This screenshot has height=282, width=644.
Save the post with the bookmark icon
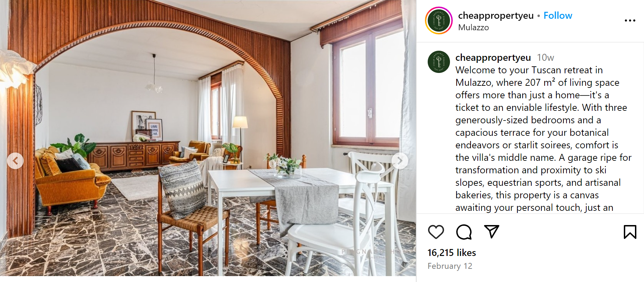pyautogui.click(x=630, y=232)
